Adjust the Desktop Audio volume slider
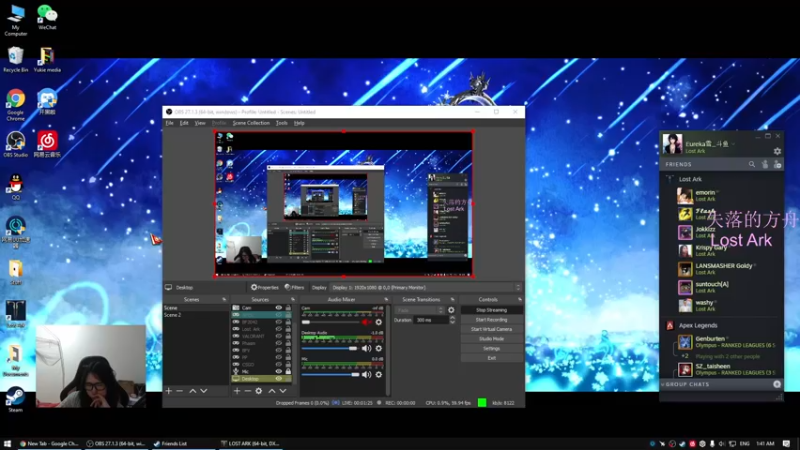The width and height of the screenshot is (800, 450). pyautogui.click(x=330, y=348)
